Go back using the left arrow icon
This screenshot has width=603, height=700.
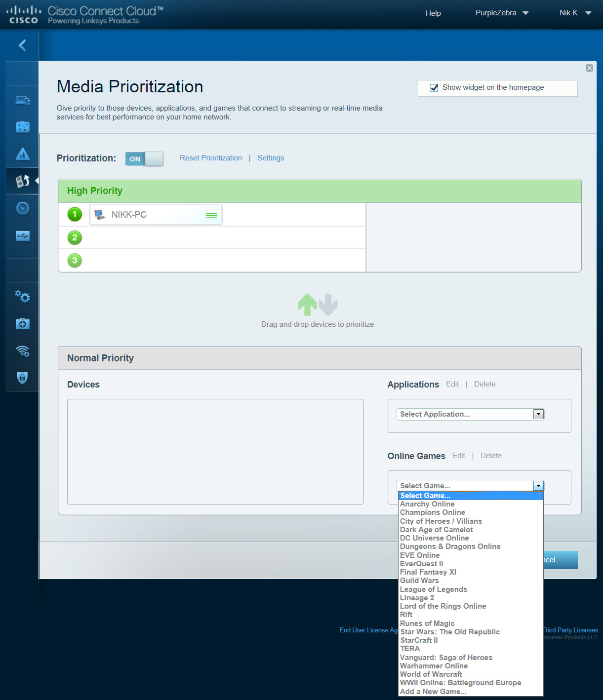pyautogui.click(x=22, y=45)
